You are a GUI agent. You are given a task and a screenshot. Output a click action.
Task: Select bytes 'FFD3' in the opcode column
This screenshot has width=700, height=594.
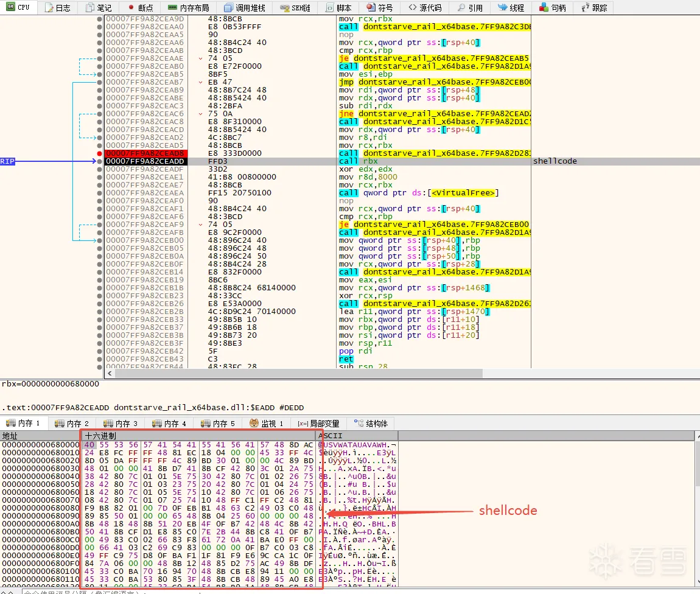217,161
